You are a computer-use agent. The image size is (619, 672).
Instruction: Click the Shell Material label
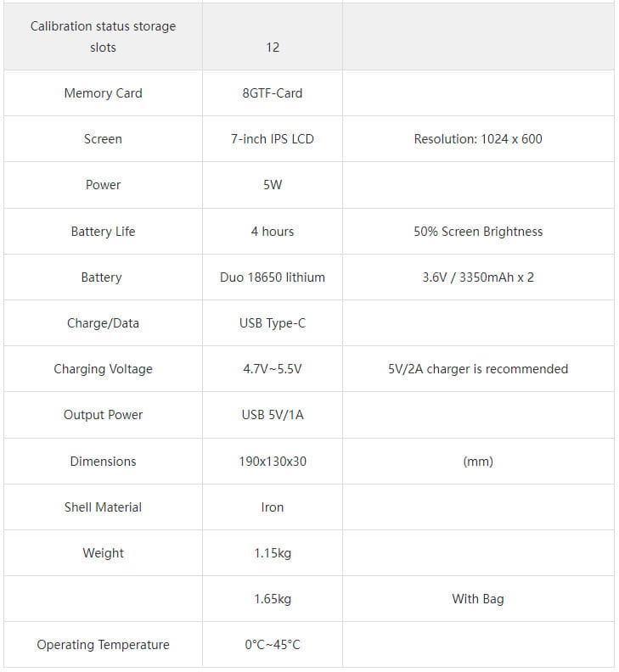[x=103, y=507]
